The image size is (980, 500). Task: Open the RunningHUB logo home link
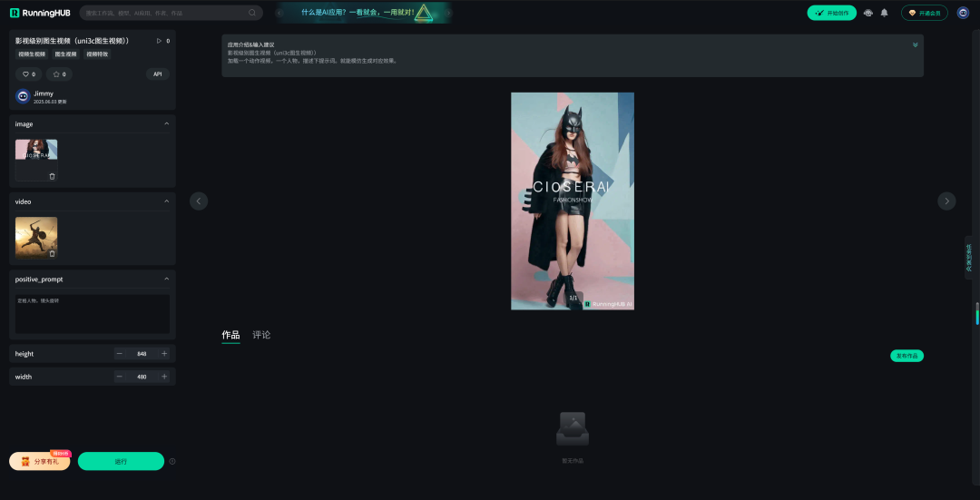40,13
